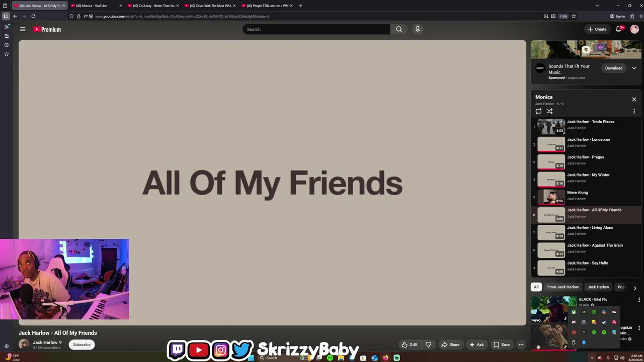Open Monica playlist three-dot options
Screen dimensions: 644x362
(x=634, y=111)
